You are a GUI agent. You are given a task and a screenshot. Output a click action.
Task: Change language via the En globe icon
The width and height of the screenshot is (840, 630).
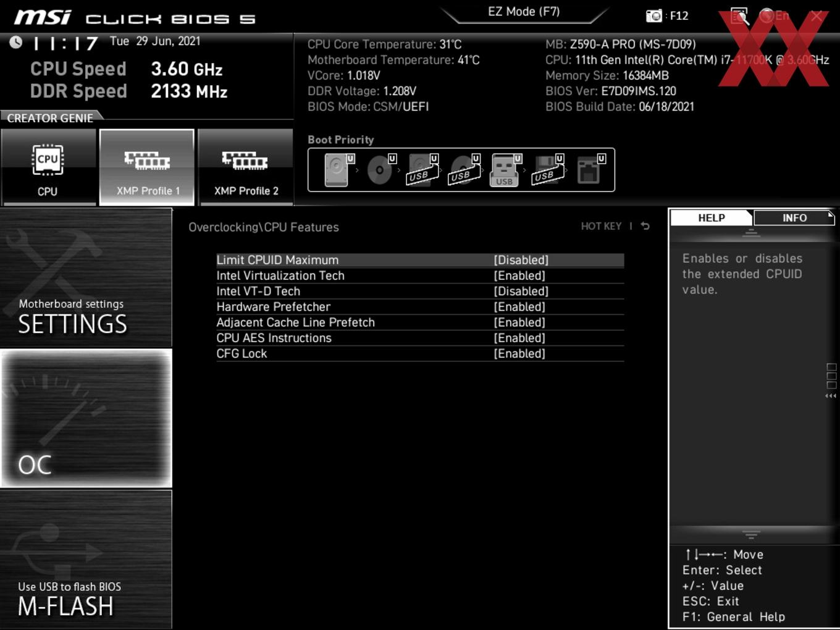[x=774, y=15]
